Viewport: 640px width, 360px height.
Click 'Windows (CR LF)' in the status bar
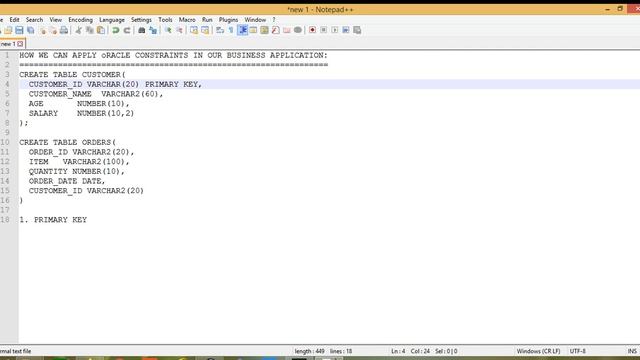click(x=538, y=351)
